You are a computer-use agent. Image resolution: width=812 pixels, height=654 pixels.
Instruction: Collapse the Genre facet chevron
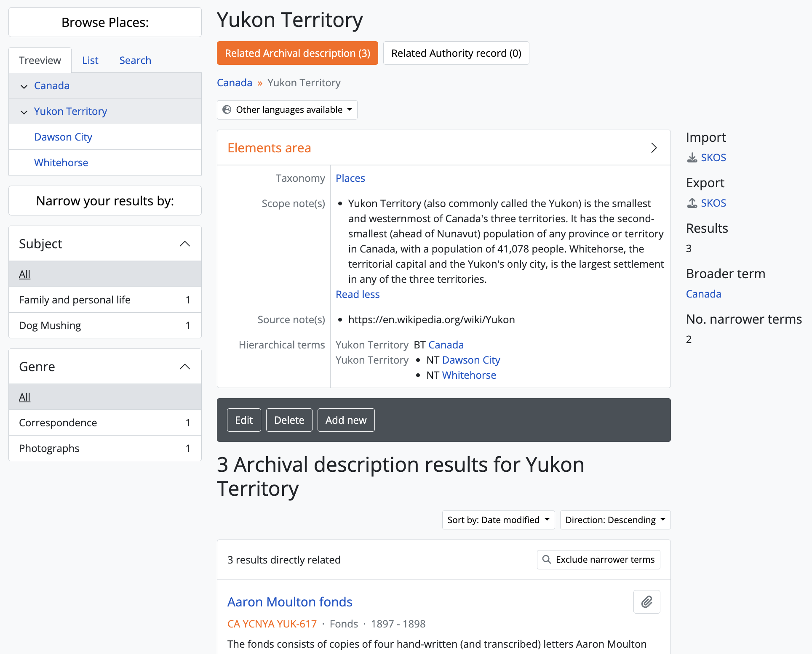(184, 367)
